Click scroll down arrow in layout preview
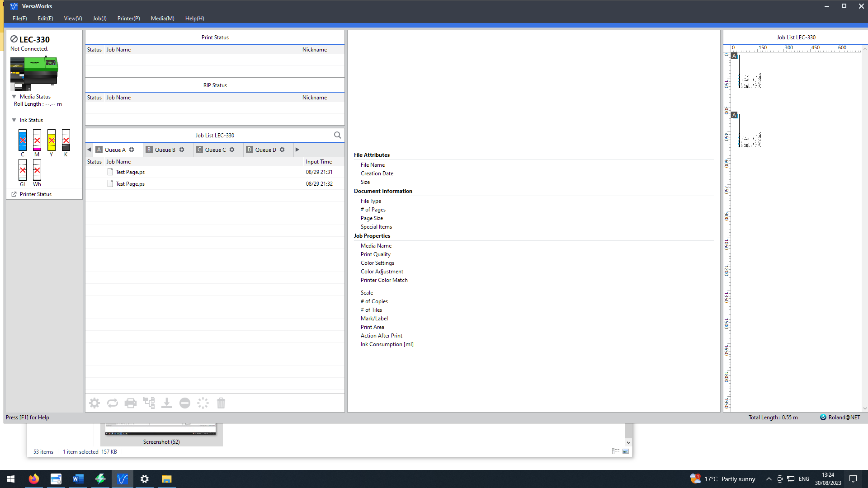 (x=865, y=408)
